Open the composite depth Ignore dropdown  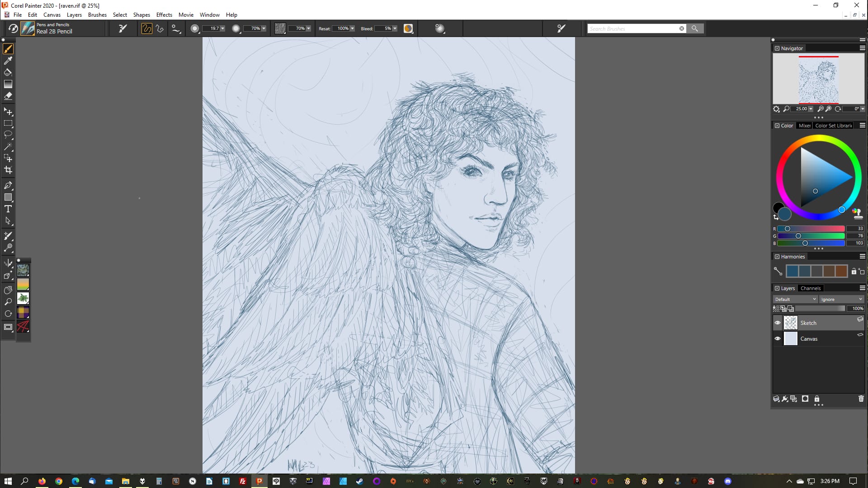click(x=841, y=299)
